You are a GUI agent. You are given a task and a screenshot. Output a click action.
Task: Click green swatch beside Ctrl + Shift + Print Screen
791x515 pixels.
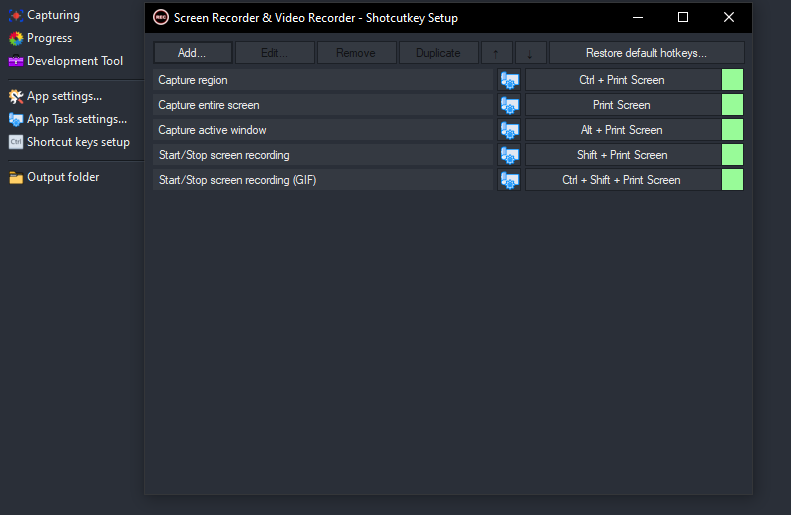732,180
